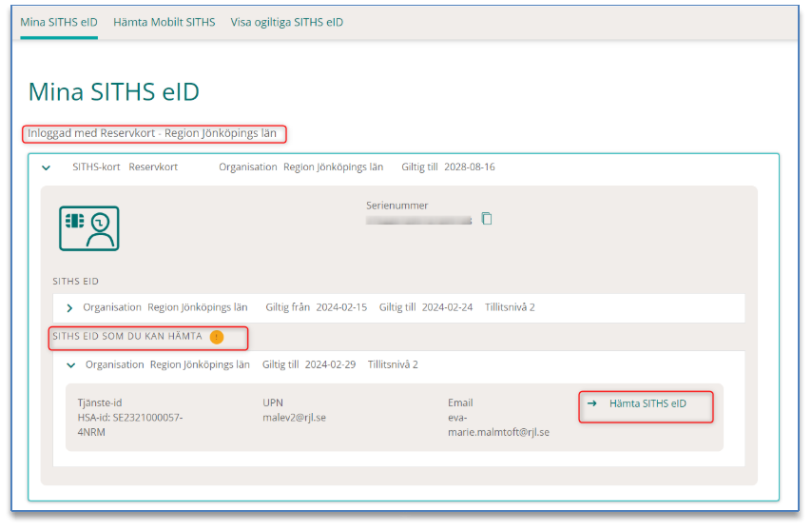Select the Mina SITHS eID tab
This screenshot has width=812, height=530.
59,22
